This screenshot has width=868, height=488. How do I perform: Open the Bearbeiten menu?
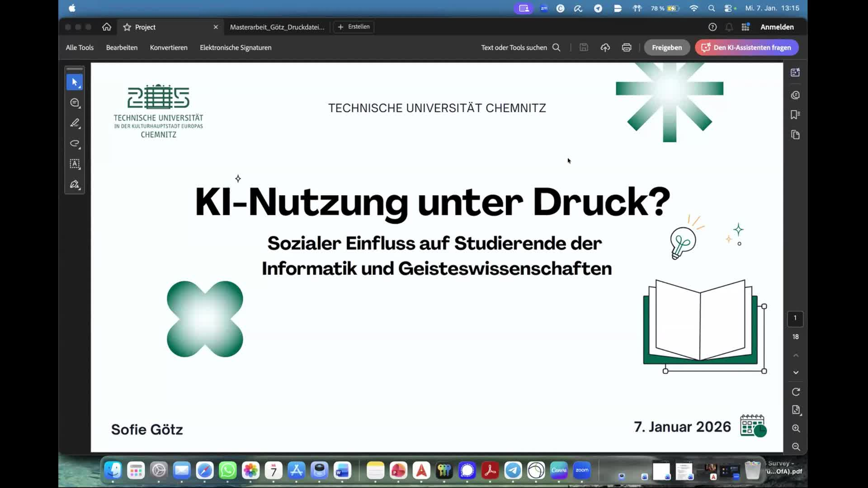[x=122, y=47]
